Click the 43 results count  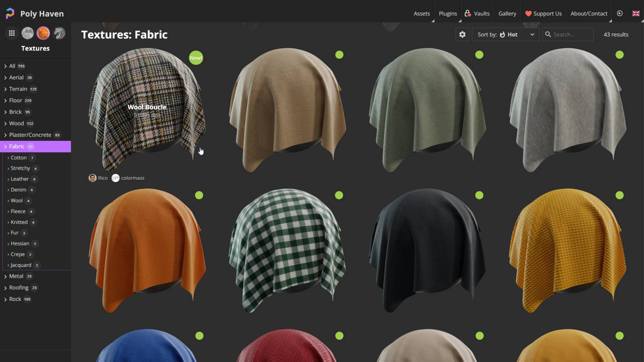click(x=616, y=35)
